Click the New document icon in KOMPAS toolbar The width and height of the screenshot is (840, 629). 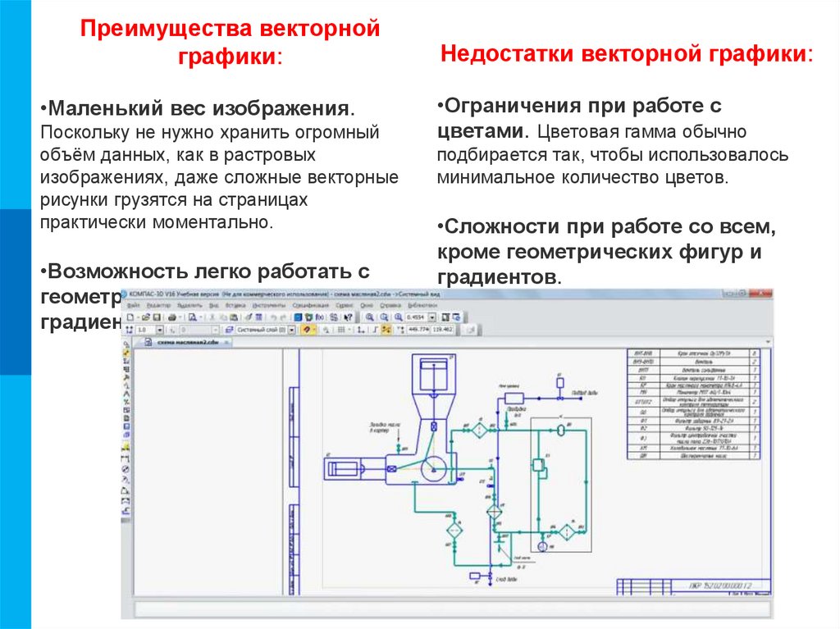[130, 317]
